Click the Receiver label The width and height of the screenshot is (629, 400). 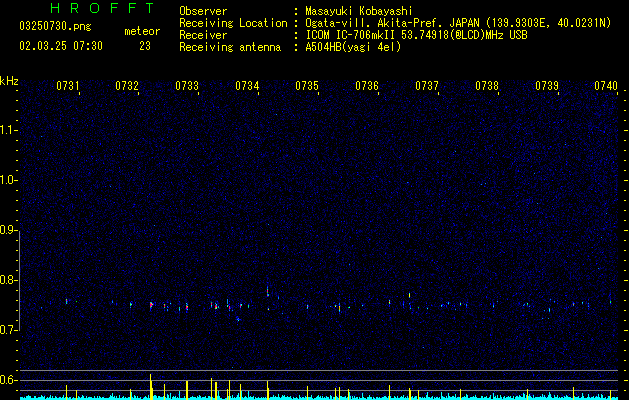tap(203, 35)
